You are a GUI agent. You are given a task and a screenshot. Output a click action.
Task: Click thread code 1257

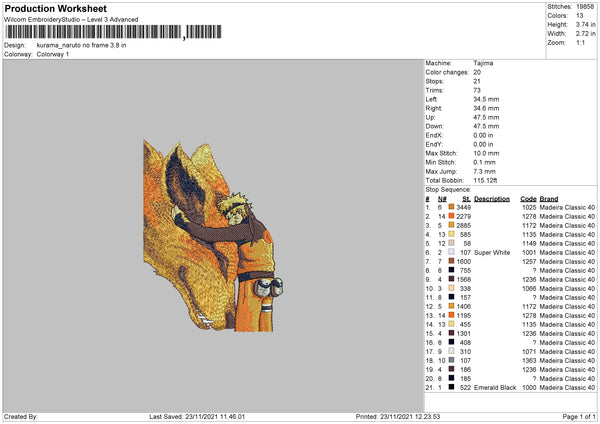529,261
